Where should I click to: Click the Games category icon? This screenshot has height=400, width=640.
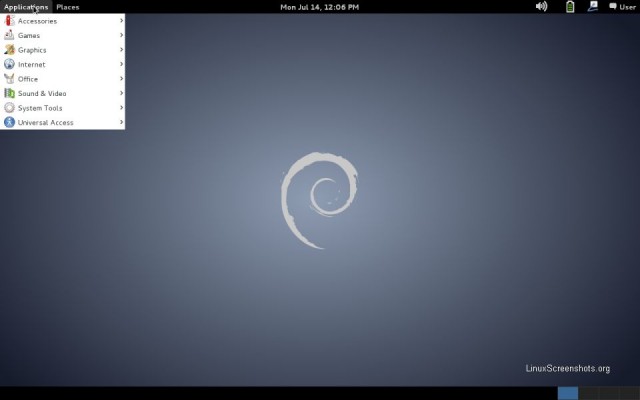point(9,35)
